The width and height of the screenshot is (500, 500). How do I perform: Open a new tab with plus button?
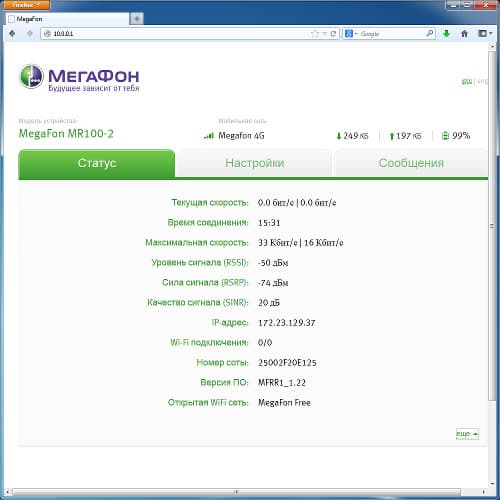click(x=137, y=19)
